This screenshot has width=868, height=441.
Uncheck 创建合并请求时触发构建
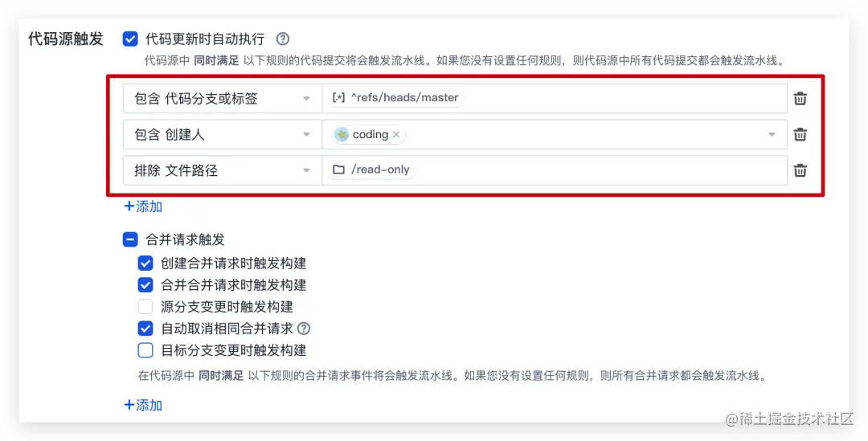click(145, 263)
